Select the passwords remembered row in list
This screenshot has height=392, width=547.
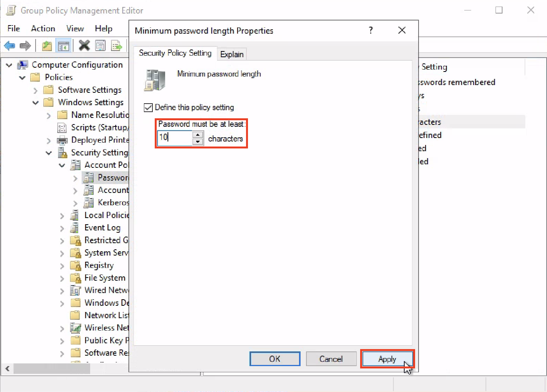pyautogui.click(x=472, y=82)
